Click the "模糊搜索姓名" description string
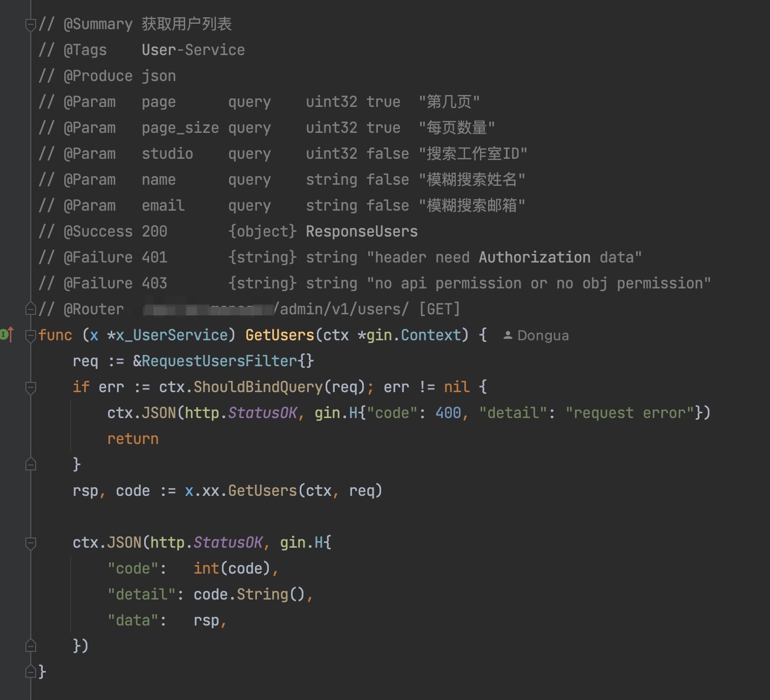Image resolution: width=770 pixels, height=700 pixels. pos(472,179)
